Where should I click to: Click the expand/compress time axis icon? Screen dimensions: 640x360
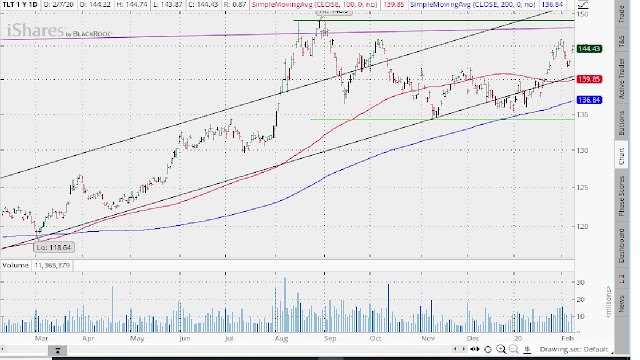click(x=474, y=349)
